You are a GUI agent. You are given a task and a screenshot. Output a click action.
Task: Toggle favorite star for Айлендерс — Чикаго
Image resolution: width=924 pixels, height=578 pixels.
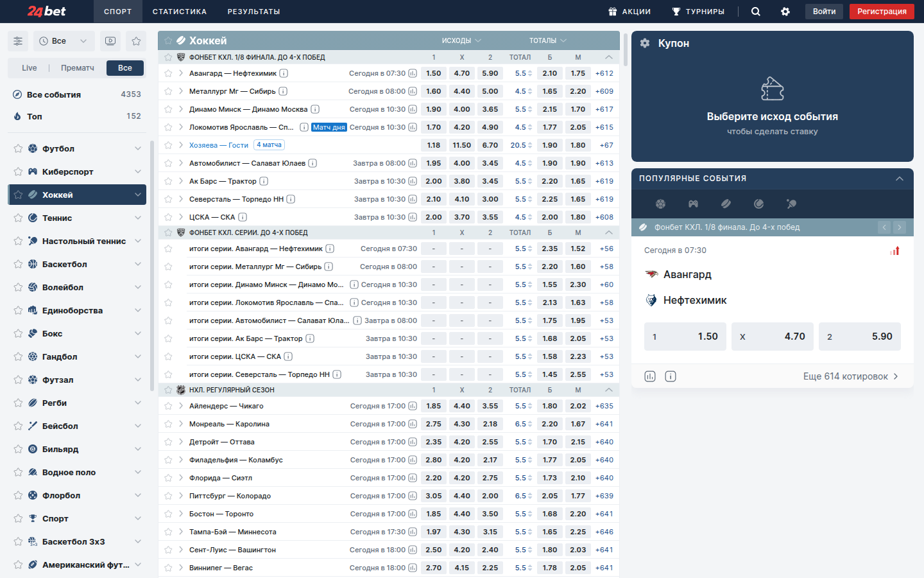tap(168, 406)
